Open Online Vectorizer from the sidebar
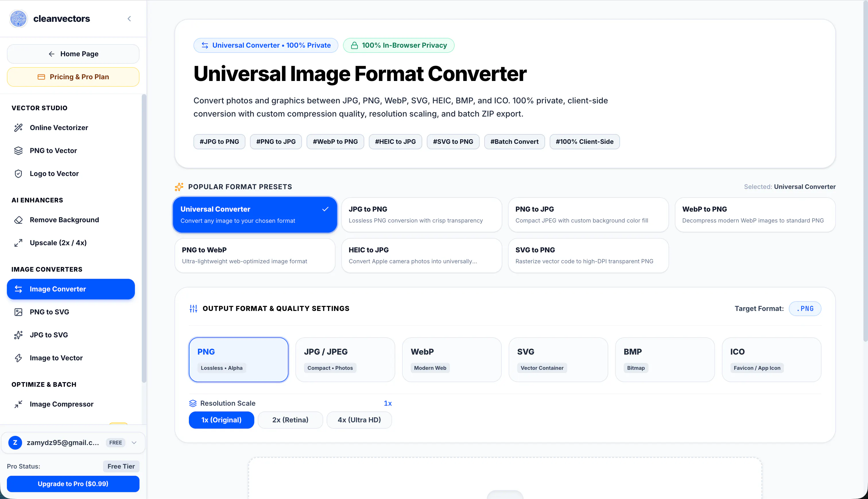 (71, 127)
